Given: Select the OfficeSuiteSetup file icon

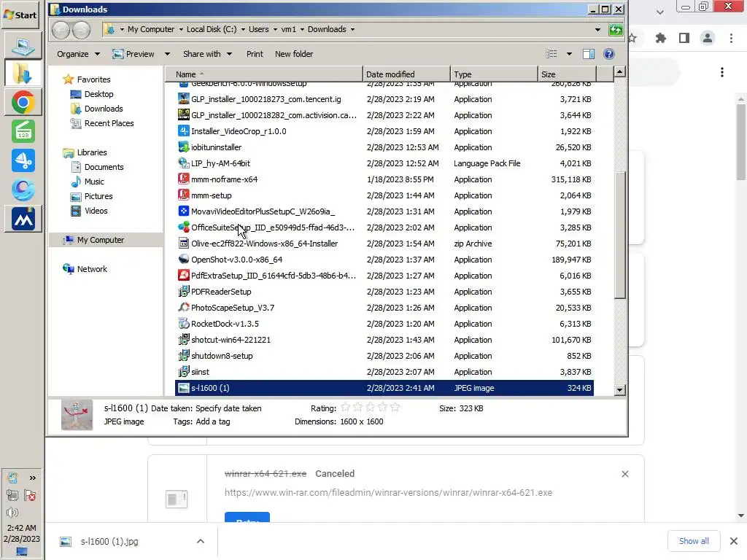Looking at the screenshot, I should tap(183, 227).
